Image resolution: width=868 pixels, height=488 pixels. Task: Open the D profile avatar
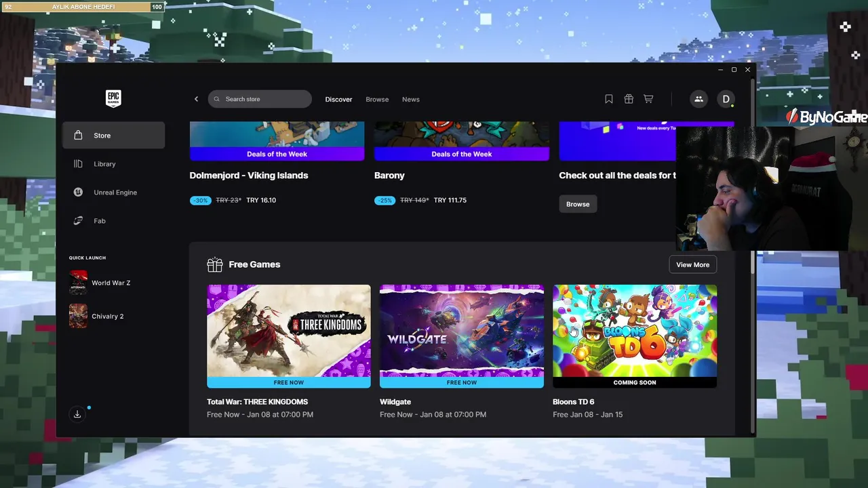coord(726,99)
